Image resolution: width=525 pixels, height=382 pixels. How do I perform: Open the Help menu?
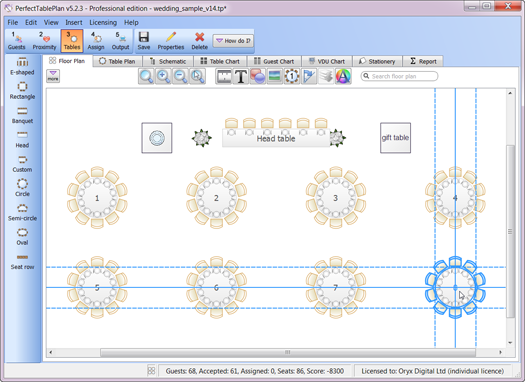[131, 22]
